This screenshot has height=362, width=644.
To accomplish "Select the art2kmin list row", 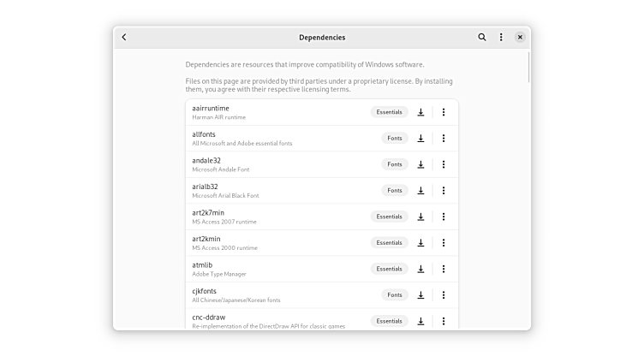I will click(274, 243).
